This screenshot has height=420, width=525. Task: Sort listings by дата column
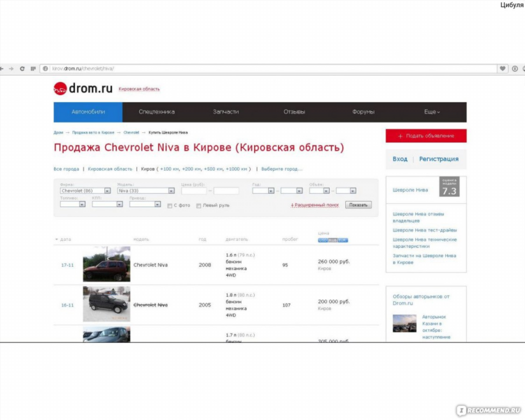click(65, 239)
